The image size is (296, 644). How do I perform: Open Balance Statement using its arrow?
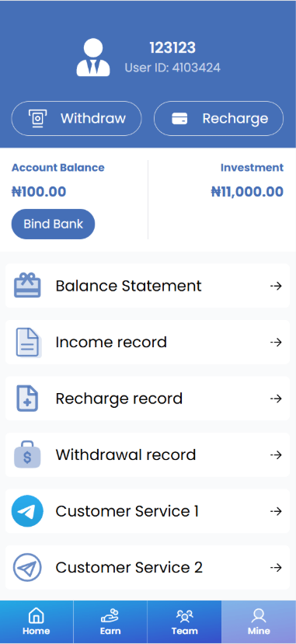(x=277, y=286)
